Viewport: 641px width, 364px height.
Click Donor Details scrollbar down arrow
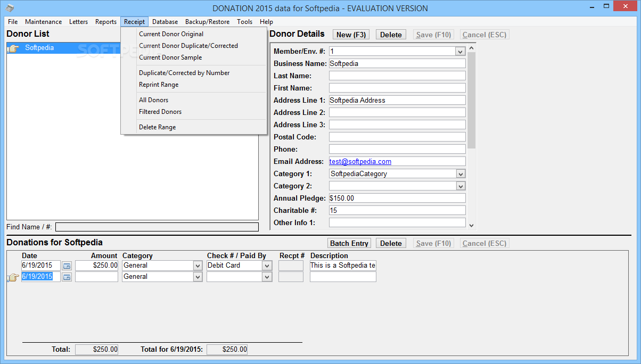point(471,226)
